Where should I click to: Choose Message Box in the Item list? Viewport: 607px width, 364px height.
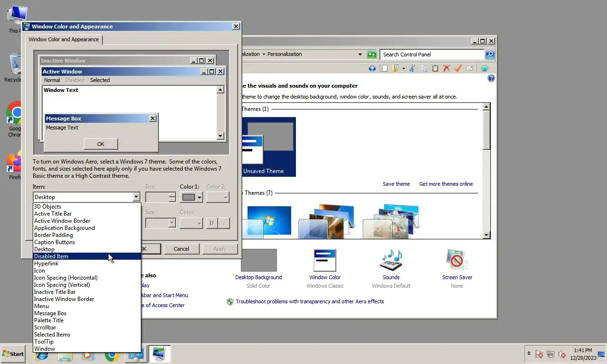pyautogui.click(x=87, y=313)
